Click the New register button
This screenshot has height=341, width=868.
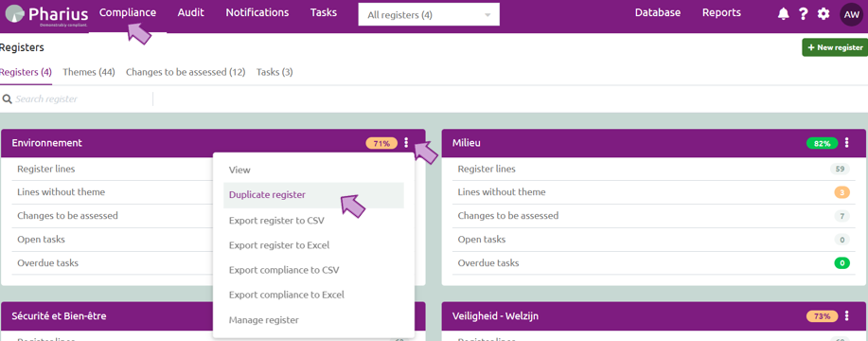[x=835, y=47]
